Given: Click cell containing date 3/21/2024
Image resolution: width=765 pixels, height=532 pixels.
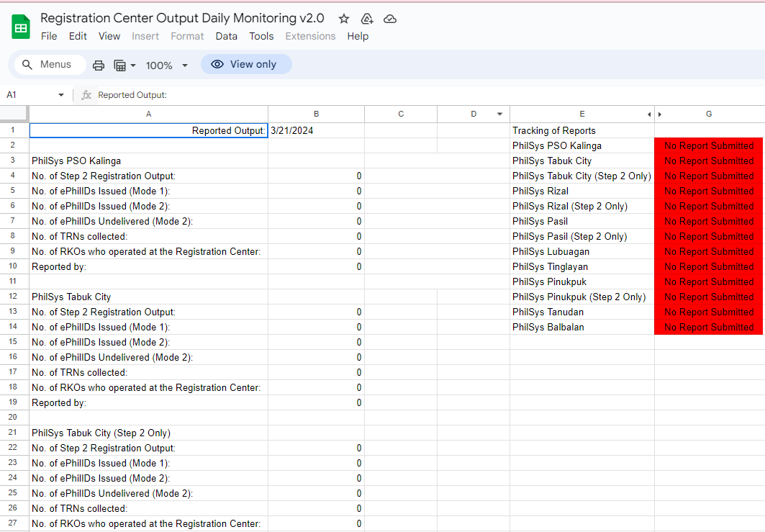Looking at the screenshot, I should point(316,130).
